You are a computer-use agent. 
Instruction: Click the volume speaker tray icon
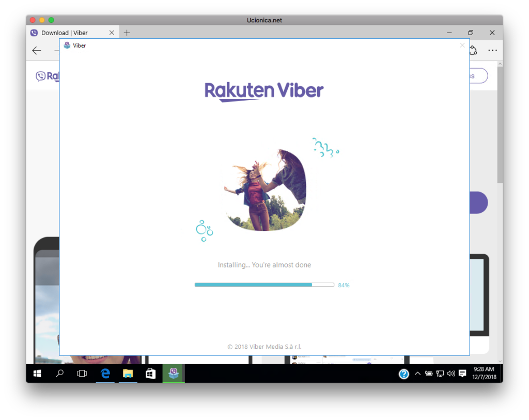(x=450, y=374)
